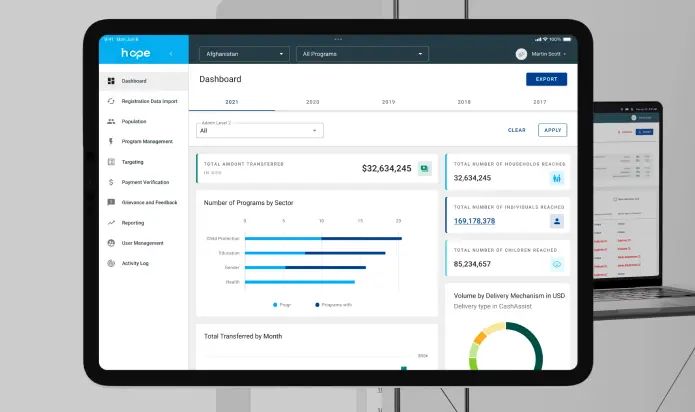Screen dimensions: 695x412
Task: Expand the Admin Level 2 dropdown
Action: [x=259, y=130]
